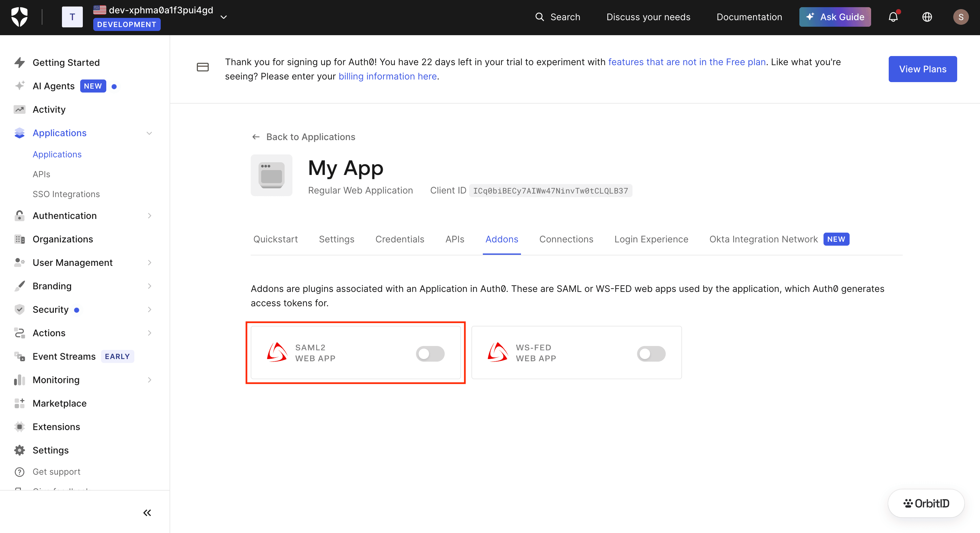The image size is (980, 533).
Task: Click the Auth0 shield logo
Action: (x=20, y=17)
